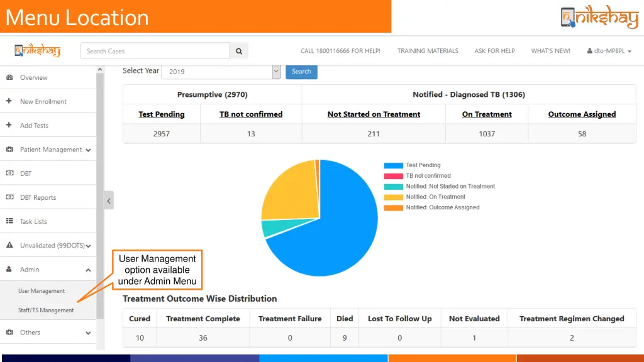Click the sidebar scroll-up arrow
Viewport: 644px width, 362px height.
coord(100,70)
